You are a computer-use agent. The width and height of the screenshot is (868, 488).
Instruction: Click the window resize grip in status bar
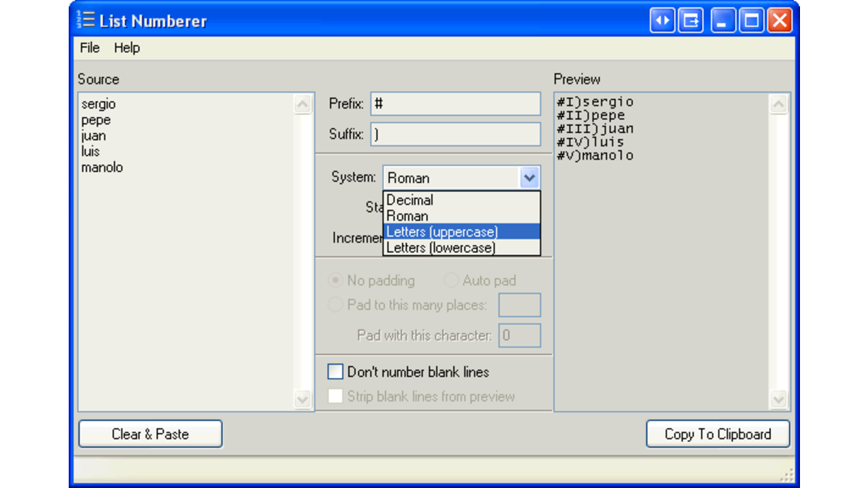pos(787,474)
